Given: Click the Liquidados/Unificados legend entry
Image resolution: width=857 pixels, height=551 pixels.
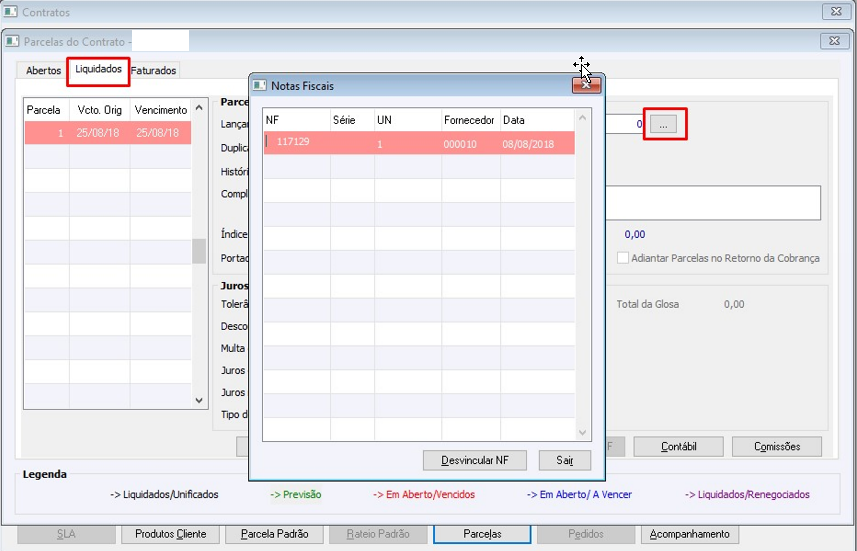Looking at the screenshot, I should [164, 495].
